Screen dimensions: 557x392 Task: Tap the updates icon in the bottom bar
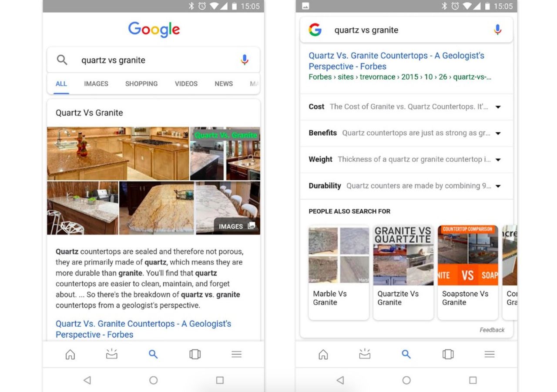111,354
